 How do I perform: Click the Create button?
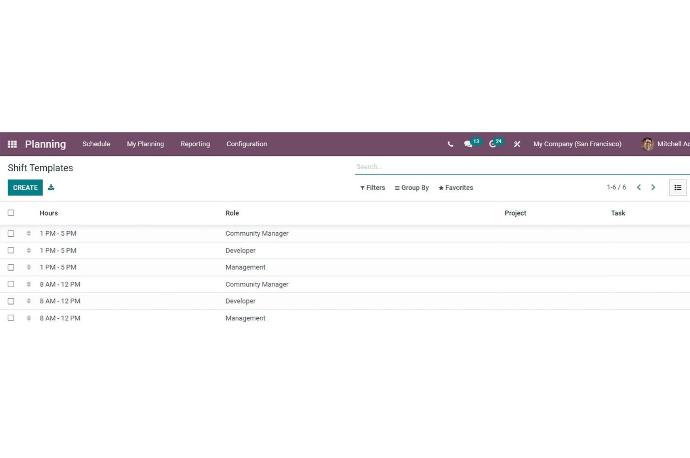(25, 188)
